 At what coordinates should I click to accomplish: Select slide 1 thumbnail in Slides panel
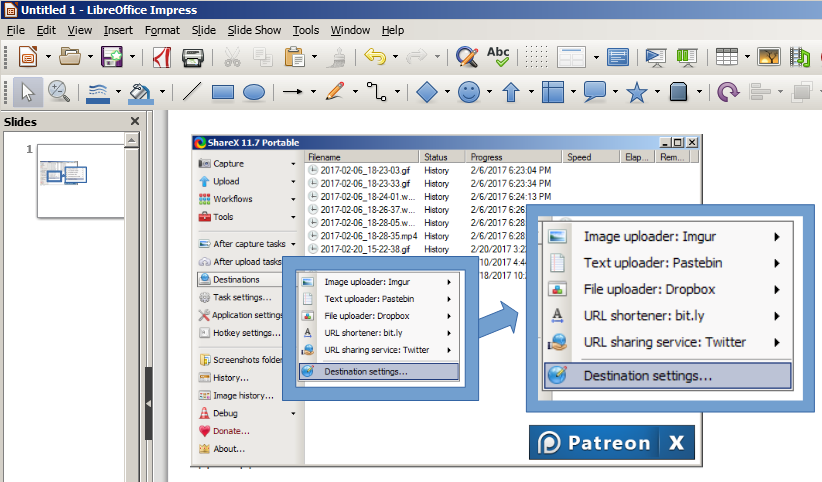(81, 180)
